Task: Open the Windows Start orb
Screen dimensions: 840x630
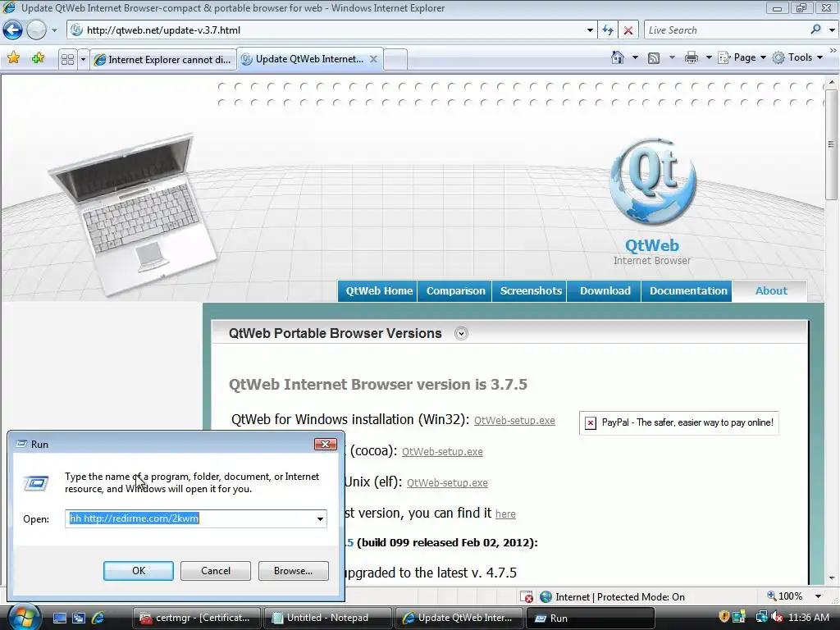Action: point(24,617)
